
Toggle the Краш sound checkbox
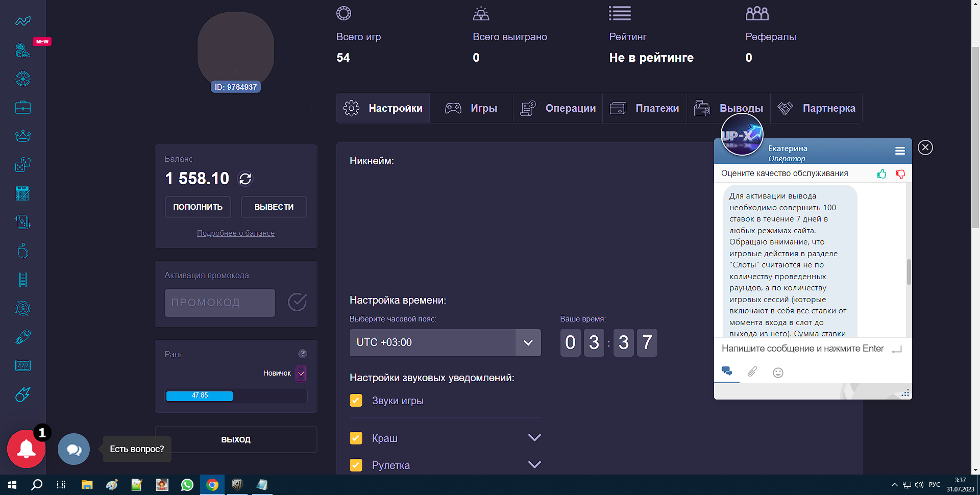tap(356, 438)
